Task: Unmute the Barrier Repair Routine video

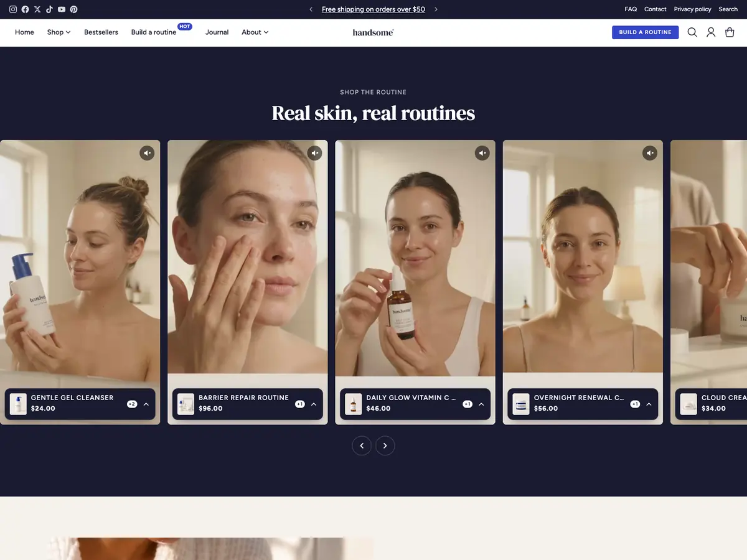Action: pos(314,153)
